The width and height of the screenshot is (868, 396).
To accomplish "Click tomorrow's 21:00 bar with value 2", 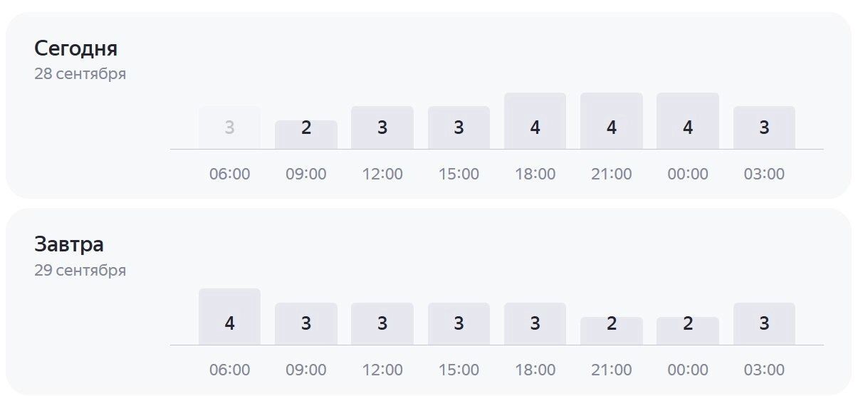I will click(611, 330).
